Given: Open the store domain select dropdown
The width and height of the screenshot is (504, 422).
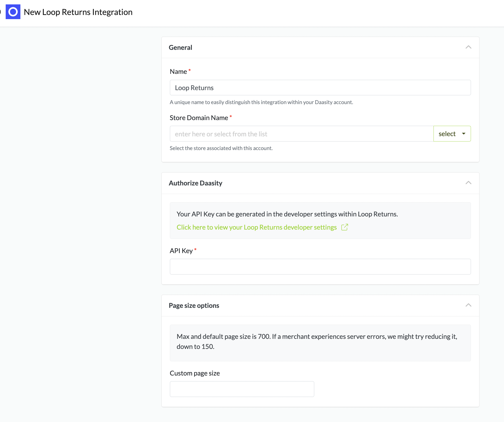Looking at the screenshot, I should [x=452, y=134].
